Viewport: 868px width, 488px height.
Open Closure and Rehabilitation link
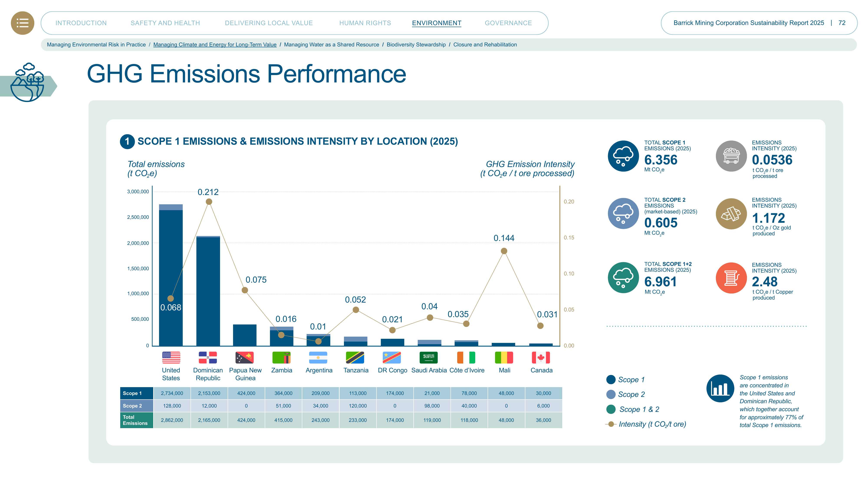(x=485, y=44)
